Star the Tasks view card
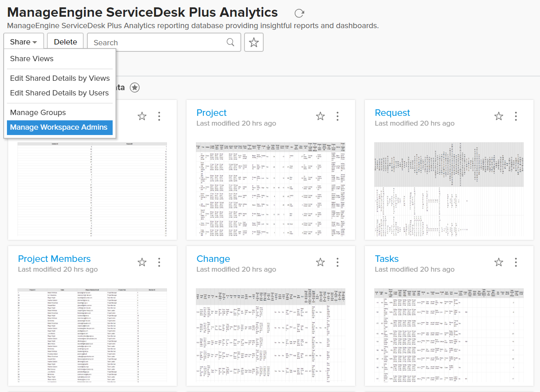Viewport: 540px width, 392px height. [x=499, y=262]
